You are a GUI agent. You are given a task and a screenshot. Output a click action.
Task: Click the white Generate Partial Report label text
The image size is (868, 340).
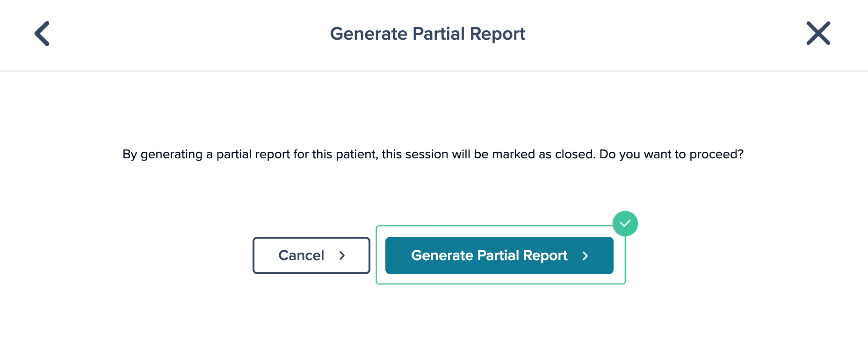(489, 255)
